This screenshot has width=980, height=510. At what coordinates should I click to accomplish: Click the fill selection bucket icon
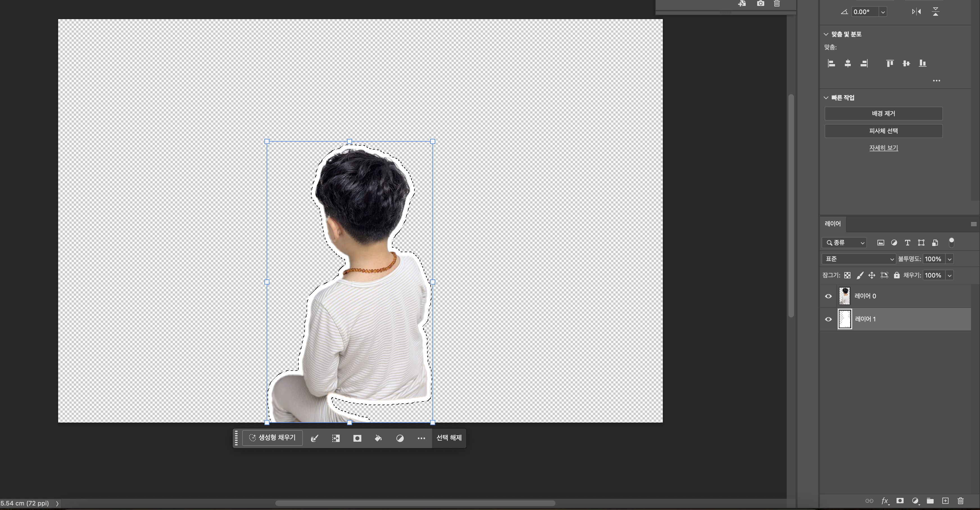coord(378,438)
